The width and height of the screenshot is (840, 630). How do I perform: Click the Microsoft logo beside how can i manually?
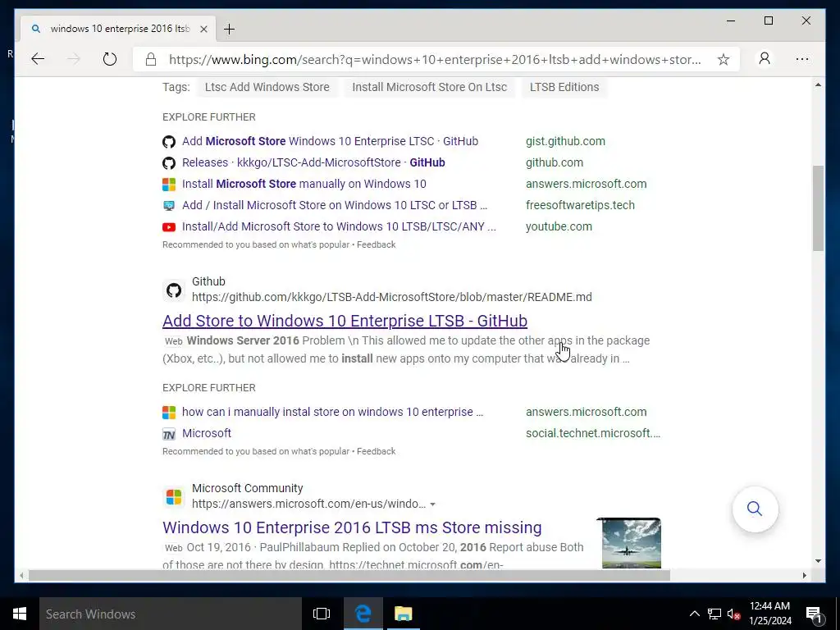coord(169,413)
